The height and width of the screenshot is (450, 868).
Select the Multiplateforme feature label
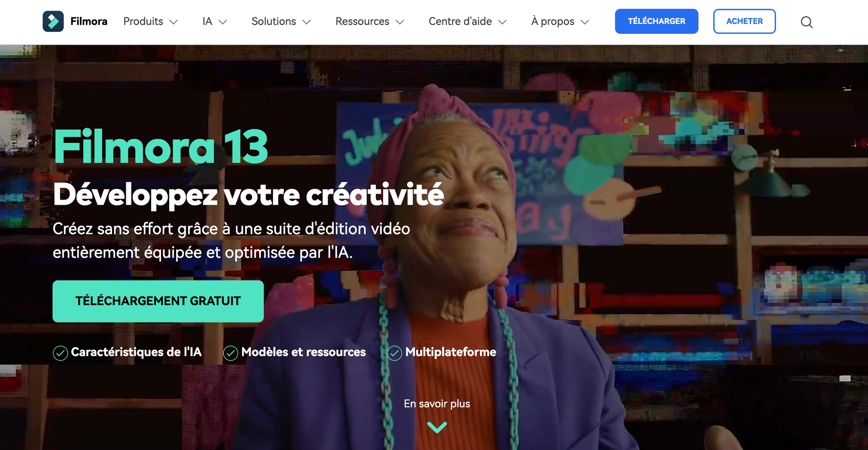point(450,352)
